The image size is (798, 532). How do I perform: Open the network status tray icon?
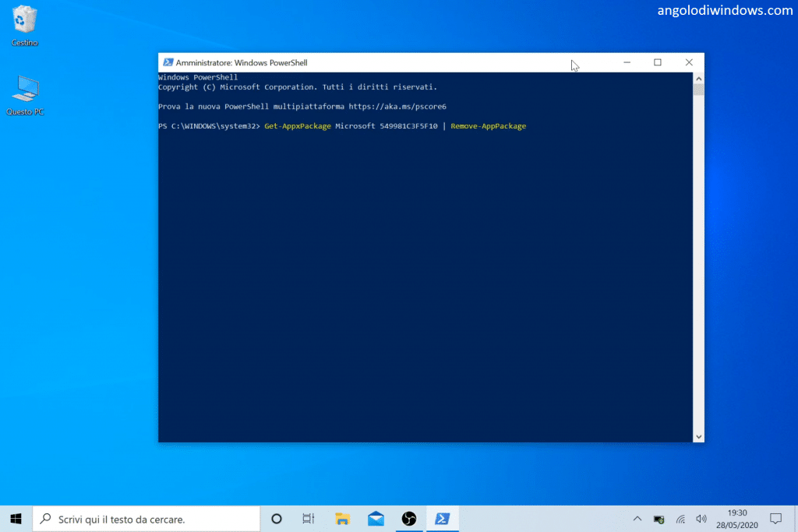pyautogui.click(x=680, y=519)
